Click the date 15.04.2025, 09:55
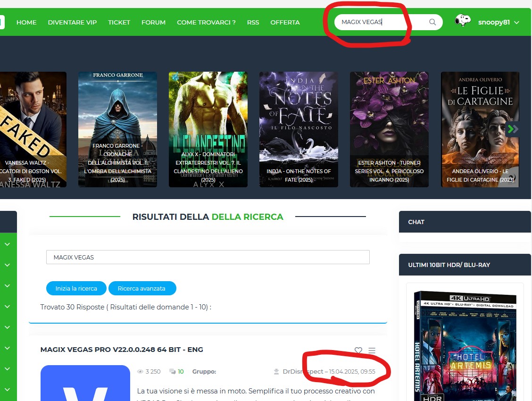This screenshot has width=532, height=401. (352, 371)
